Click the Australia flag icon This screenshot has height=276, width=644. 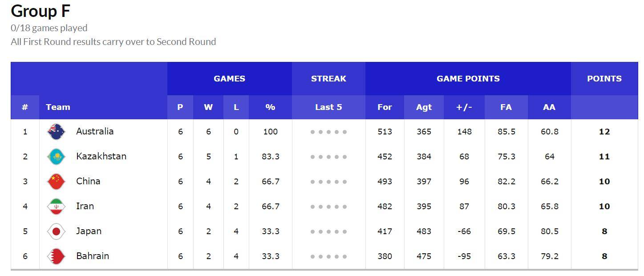click(x=56, y=132)
